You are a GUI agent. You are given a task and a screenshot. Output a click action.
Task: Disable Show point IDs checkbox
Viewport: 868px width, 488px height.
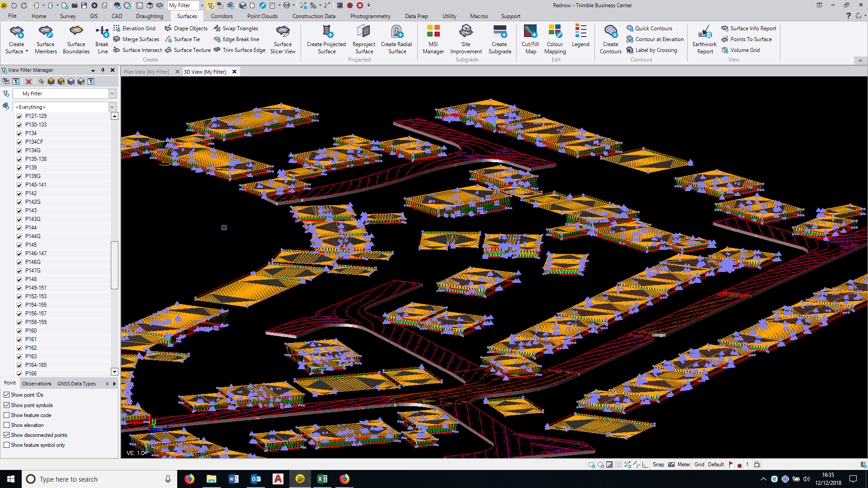(x=7, y=395)
